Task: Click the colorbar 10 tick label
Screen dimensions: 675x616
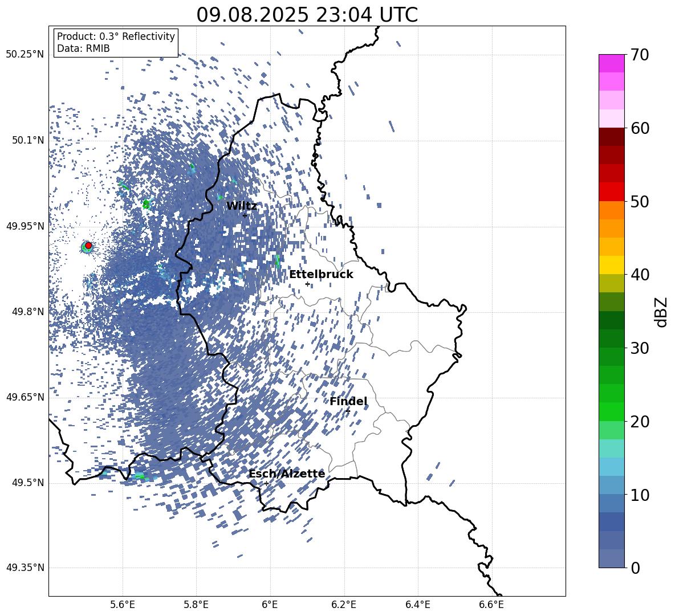Action: click(x=640, y=495)
